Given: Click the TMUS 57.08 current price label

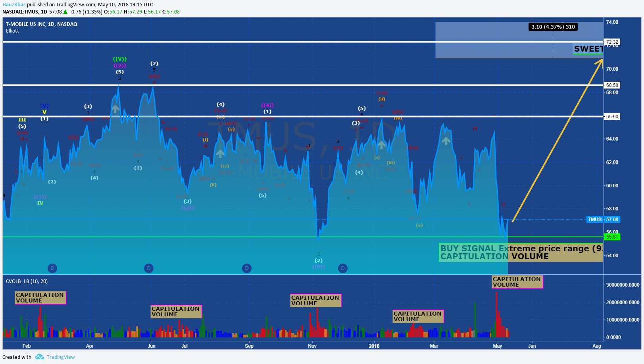Looking at the screenshot, I should tap(603, 219).
